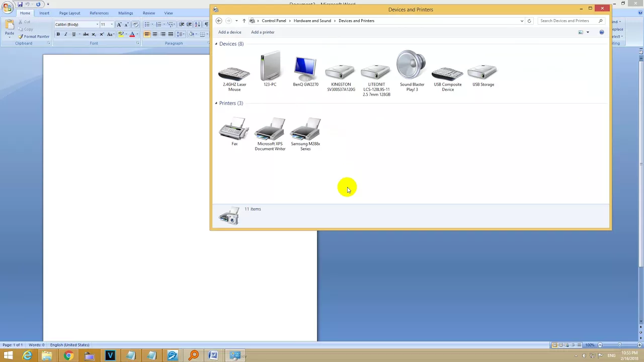
Task: Toggle Strikethrough in Word Font group
Action: point(86,34)
